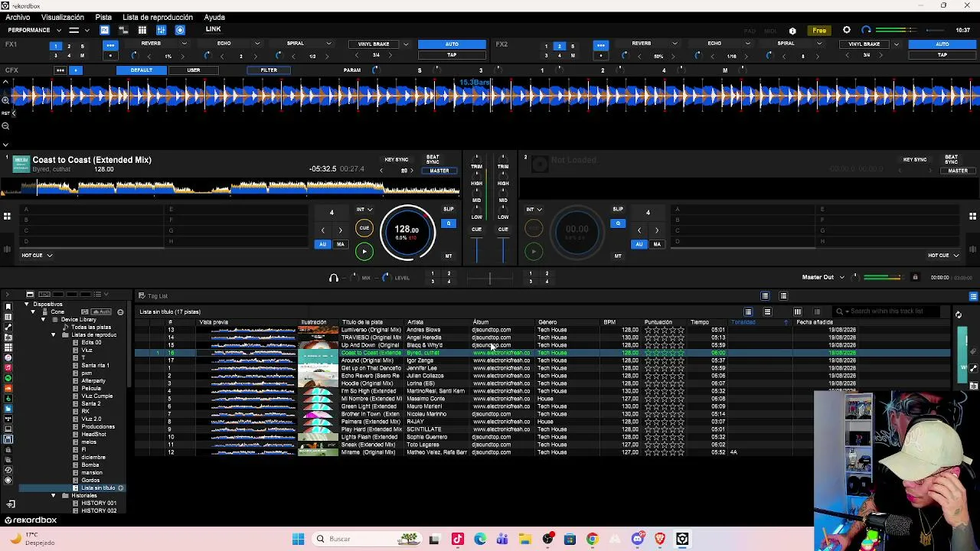Enable BEAT SYNC on deck 1
Viewport: 980px width, 551px height.
click(x=433, y=159)
